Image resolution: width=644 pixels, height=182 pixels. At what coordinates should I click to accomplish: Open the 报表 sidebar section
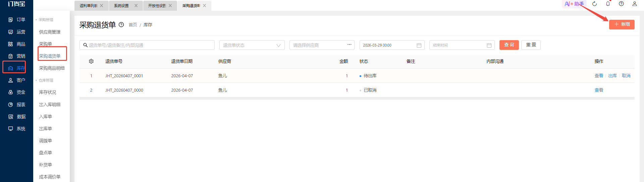16,104
